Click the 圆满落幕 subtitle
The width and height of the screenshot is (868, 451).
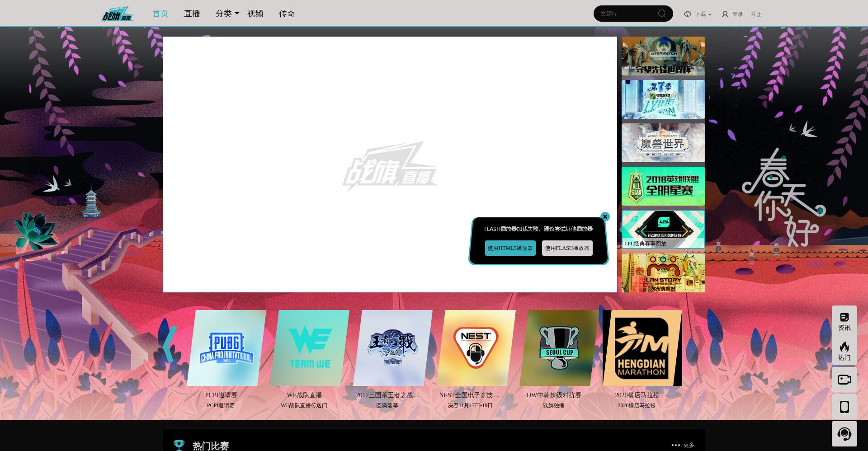tap(387, 405)
